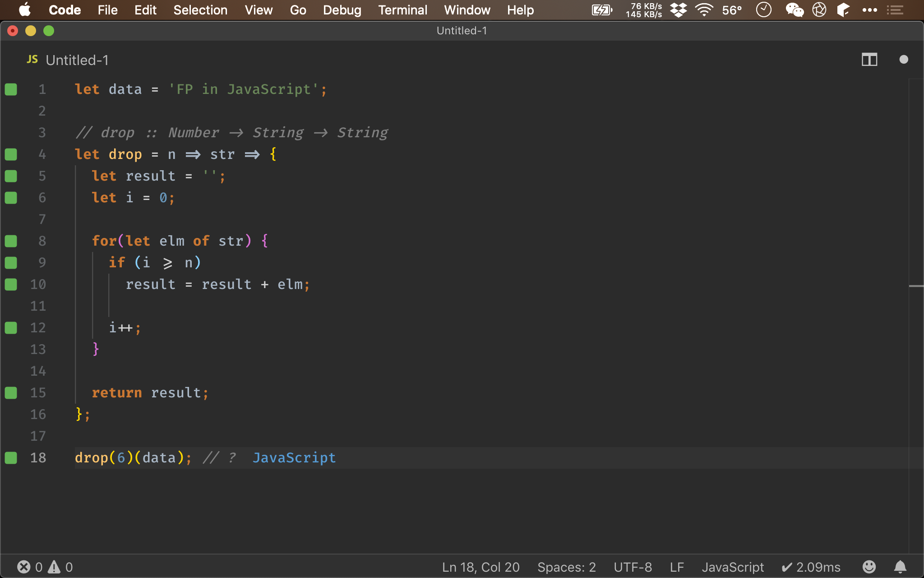924x578 pixels.
Task: Click the inline JavaScript result on line 18
Action: click(294, 458)
